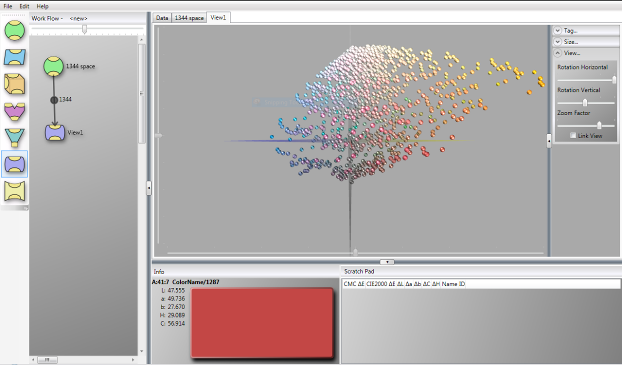Switch to the Data tab
The width and height of the screenshot is (622, 365).
(162, 18)
